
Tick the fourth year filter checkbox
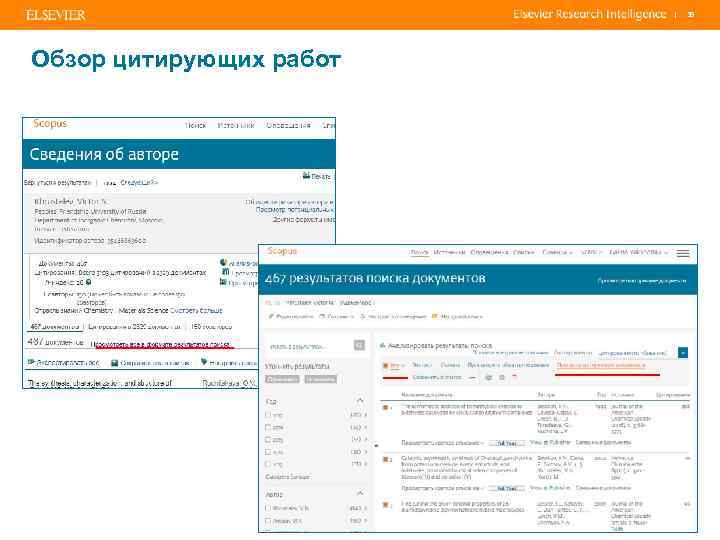pyautogui.click(x=268, y=452)
